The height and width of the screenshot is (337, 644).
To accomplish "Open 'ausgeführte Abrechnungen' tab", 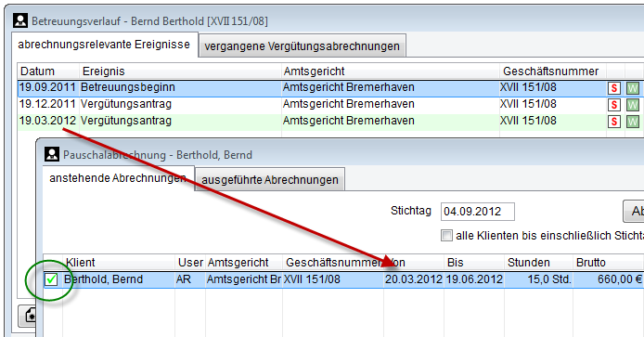I will 270,179.
